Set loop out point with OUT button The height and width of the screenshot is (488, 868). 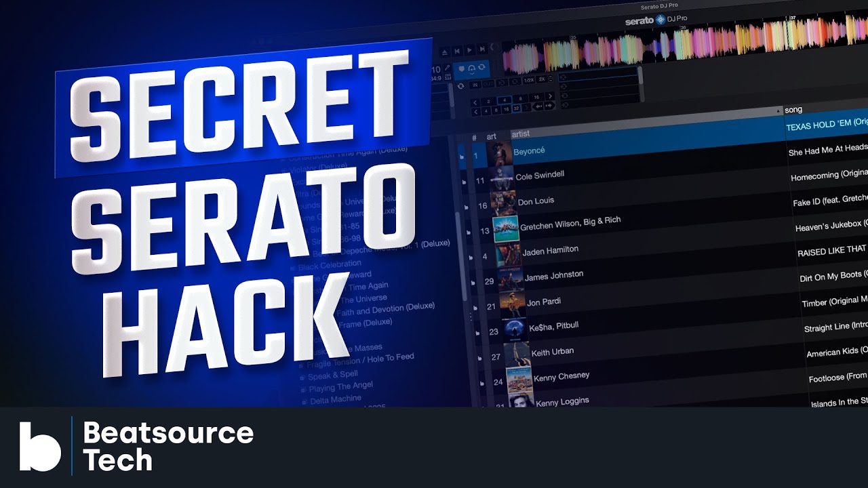tap(488, 84)
